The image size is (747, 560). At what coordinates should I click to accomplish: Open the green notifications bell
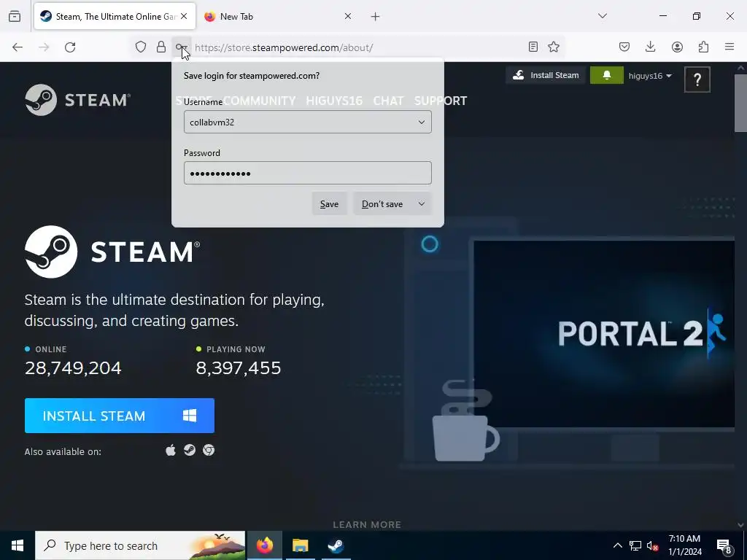pos(606,75)
